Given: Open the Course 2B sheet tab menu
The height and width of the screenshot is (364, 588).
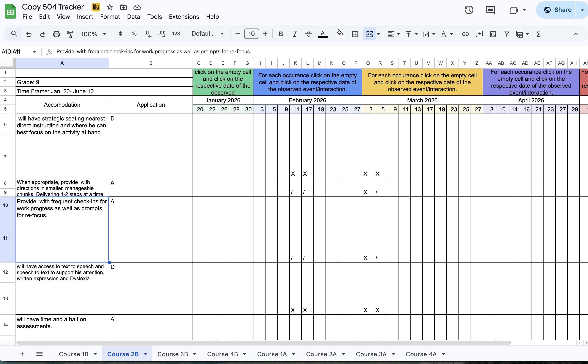Looking at the screenshot, I should (145, 354).
